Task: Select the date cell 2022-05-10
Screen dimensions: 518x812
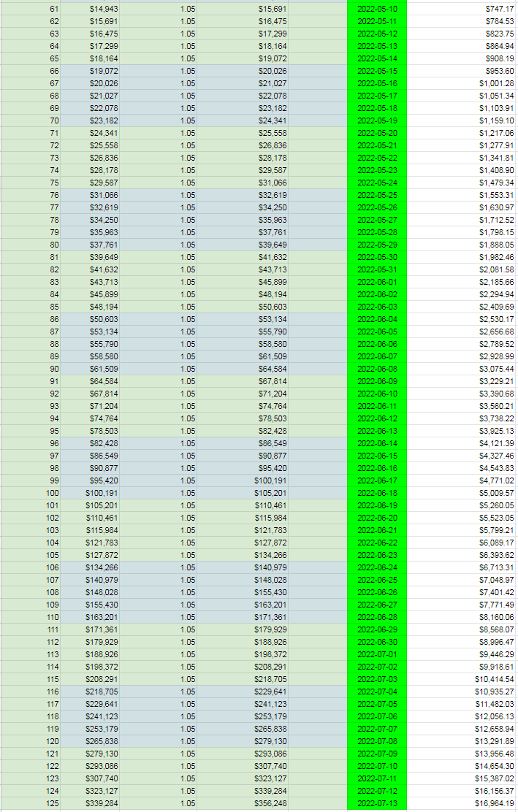Action: click(x=377, y=9)
